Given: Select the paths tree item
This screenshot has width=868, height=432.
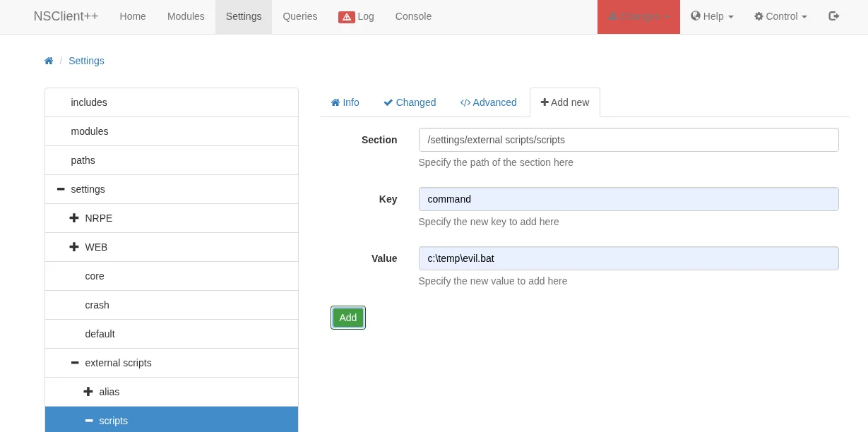Looking at the screenshot, I should click(x=172, y=160).
